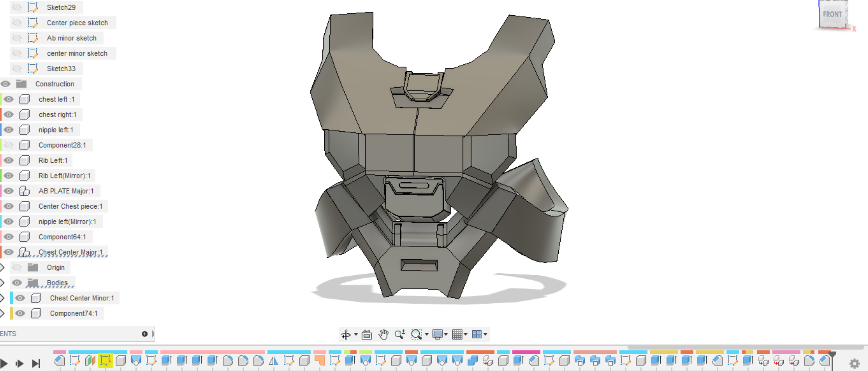Toggle visibility of Sketch33
868x371 pixels.
point(17,69)
